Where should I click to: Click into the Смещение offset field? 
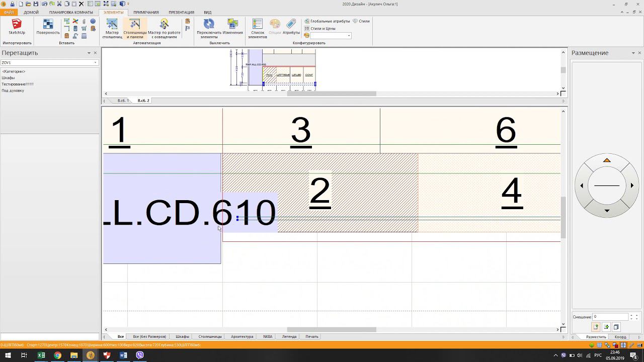coord(610,317)
